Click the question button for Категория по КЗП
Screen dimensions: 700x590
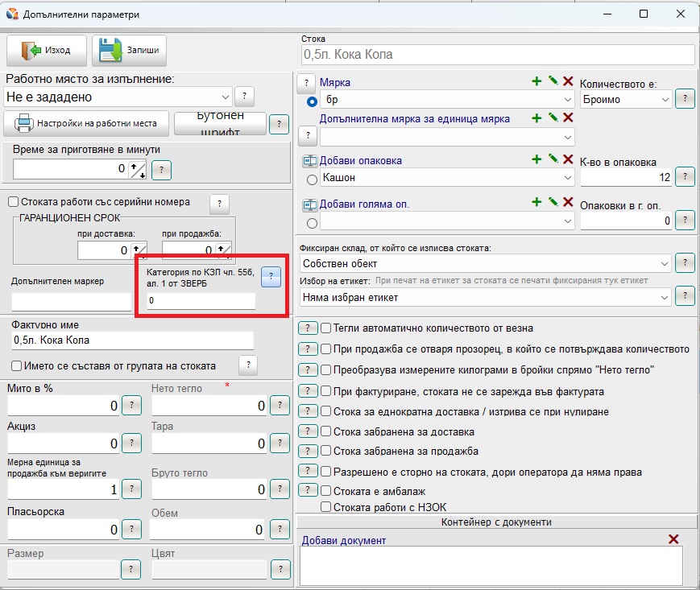(x=271, y=276)
